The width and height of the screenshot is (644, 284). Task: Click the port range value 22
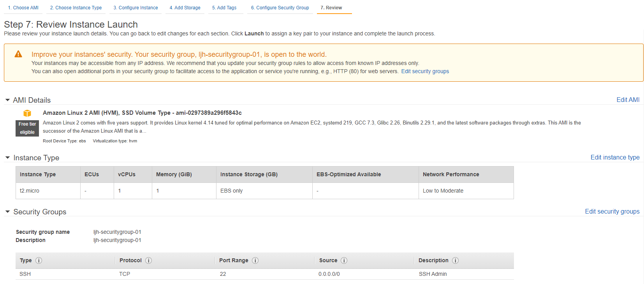pyautogui.click(x=223, y=274)
